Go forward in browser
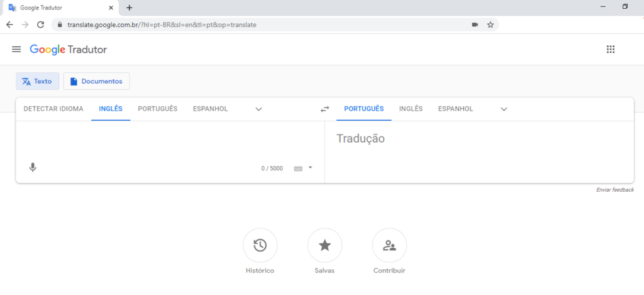Screen dimensions: 644x295 tap(25, 25)
